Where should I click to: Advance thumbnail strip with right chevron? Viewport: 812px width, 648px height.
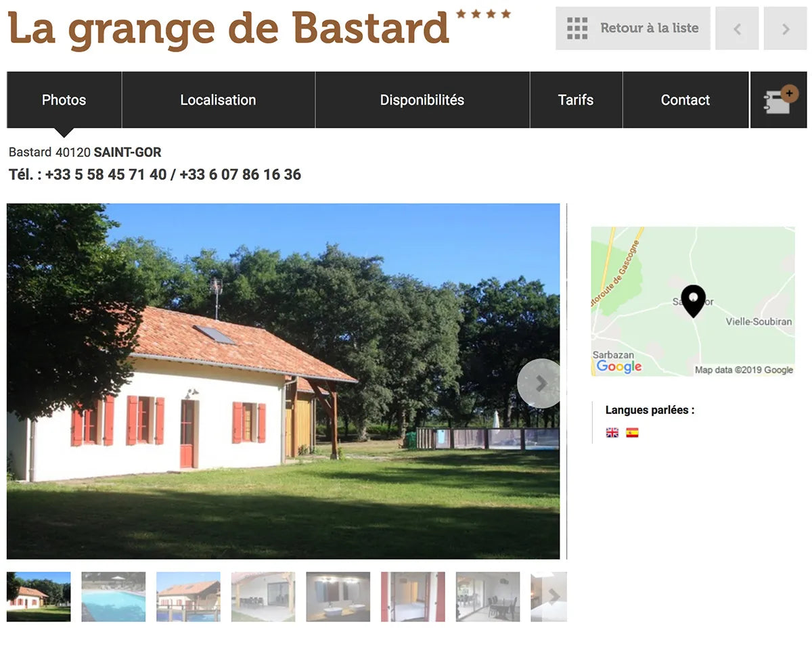(x=554, y=596)
